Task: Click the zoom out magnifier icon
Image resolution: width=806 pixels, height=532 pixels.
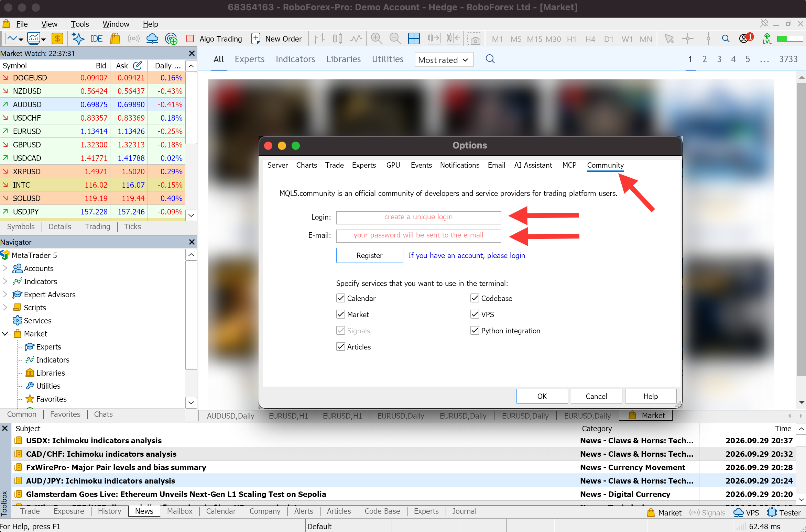Action: coord(395,39)
